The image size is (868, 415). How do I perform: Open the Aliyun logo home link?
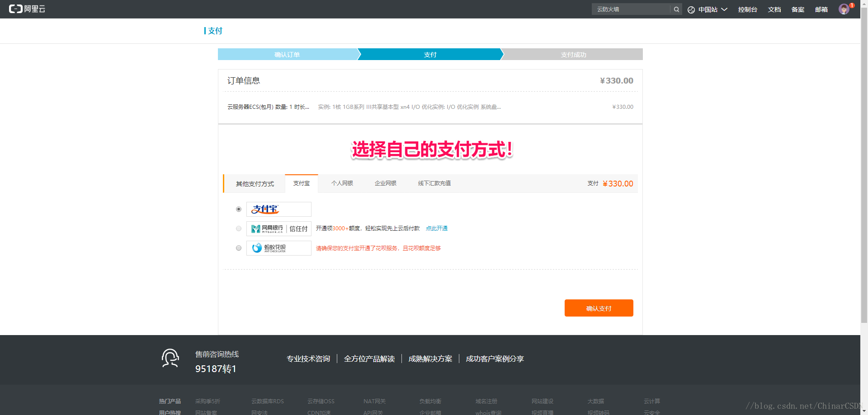click(x=27, y=9)
